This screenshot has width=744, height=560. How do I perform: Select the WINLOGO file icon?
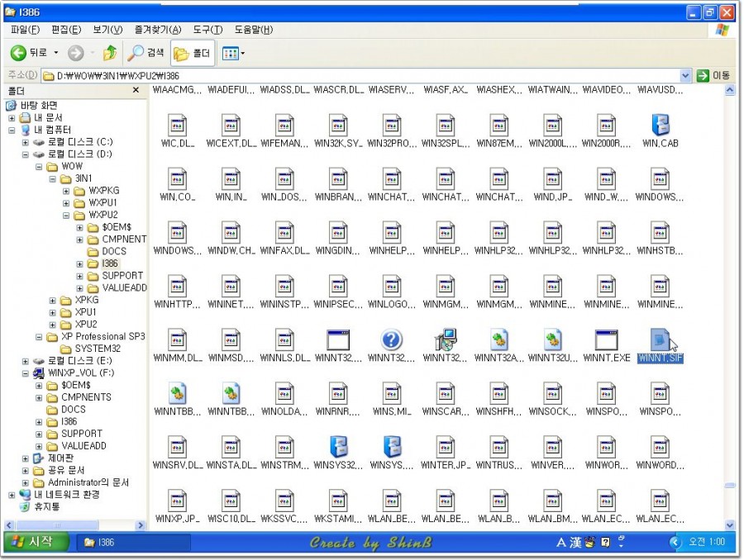pos(392,286)
